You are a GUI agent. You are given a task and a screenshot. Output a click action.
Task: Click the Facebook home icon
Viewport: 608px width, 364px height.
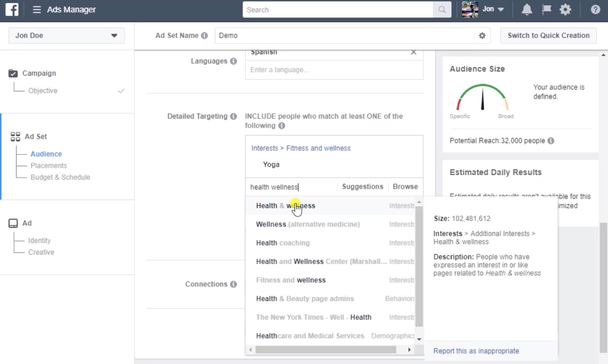pyautogui.click(x=11, y=9)
